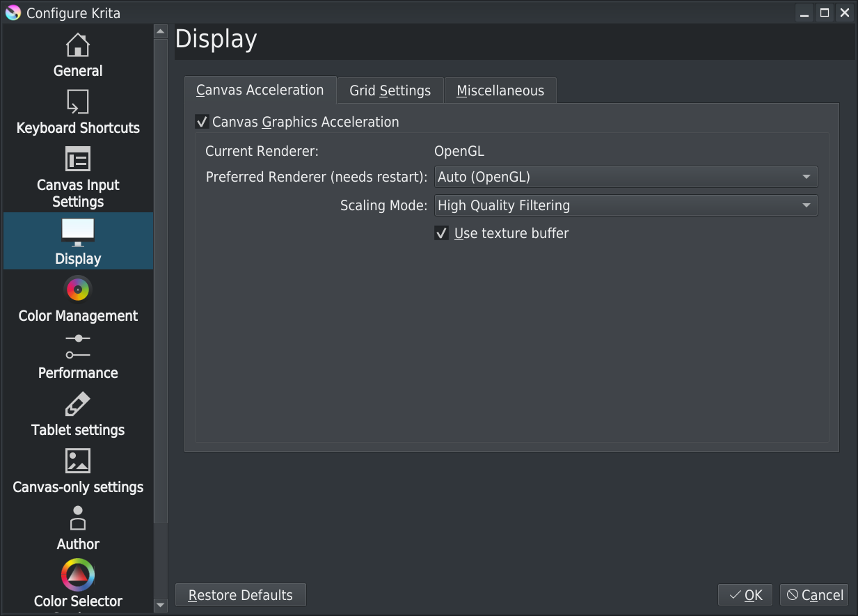This screenshot has height=616, width=858.
Task: Click the Restore Defaults button
Action: [241, 595]
